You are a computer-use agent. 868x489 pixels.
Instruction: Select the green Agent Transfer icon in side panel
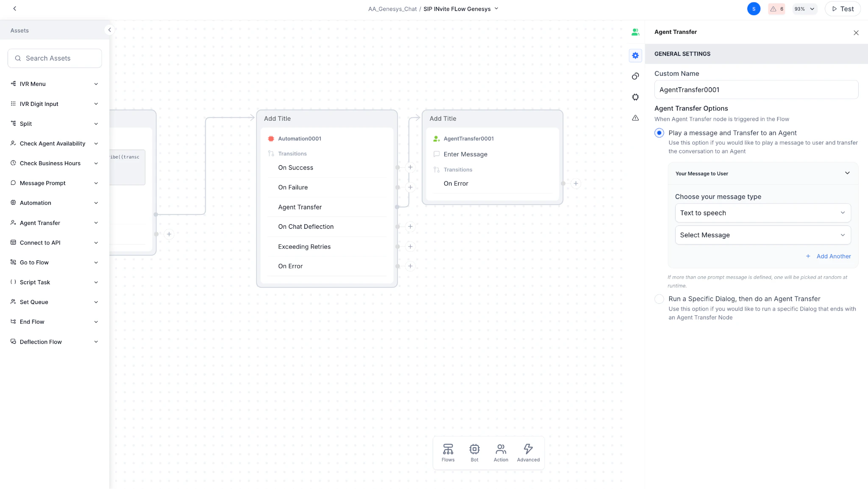coord(635,32)
